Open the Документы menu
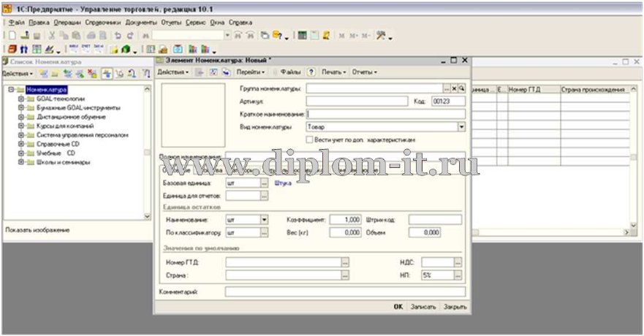 141,23
